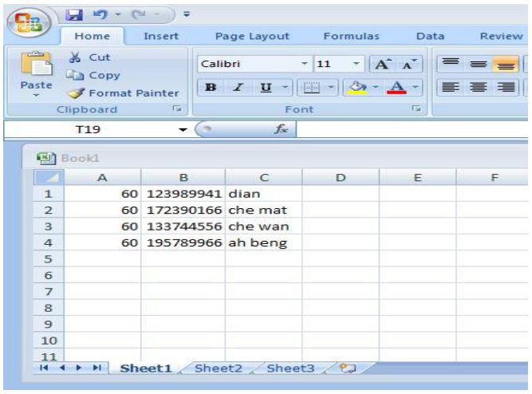Open the Clipboard dialog launcher
This screenshot has width=532, height=394.
(177, 108)
